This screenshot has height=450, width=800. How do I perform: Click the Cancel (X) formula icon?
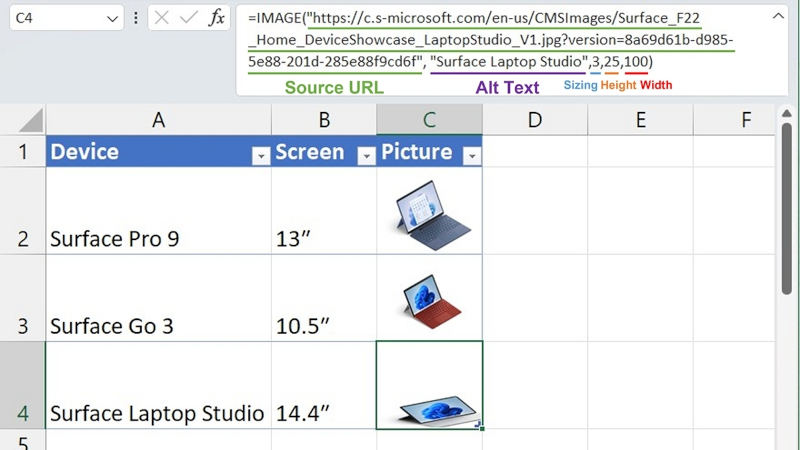[161, 18]
